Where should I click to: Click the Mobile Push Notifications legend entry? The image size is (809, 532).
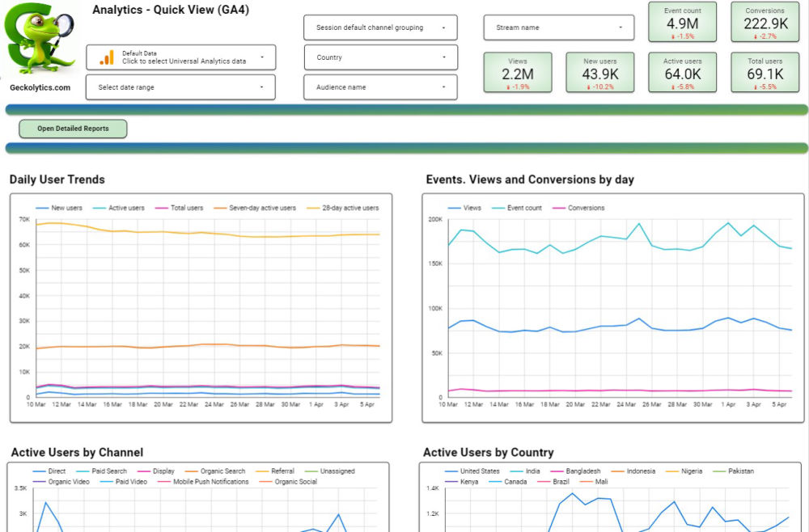click(203, 482)
